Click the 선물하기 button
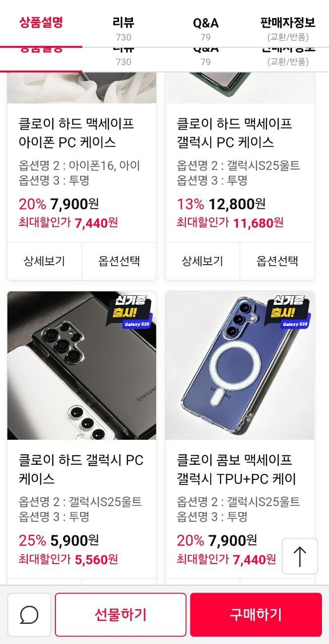The height and width of the screenshot is (644, 329). tap(120, 614)
